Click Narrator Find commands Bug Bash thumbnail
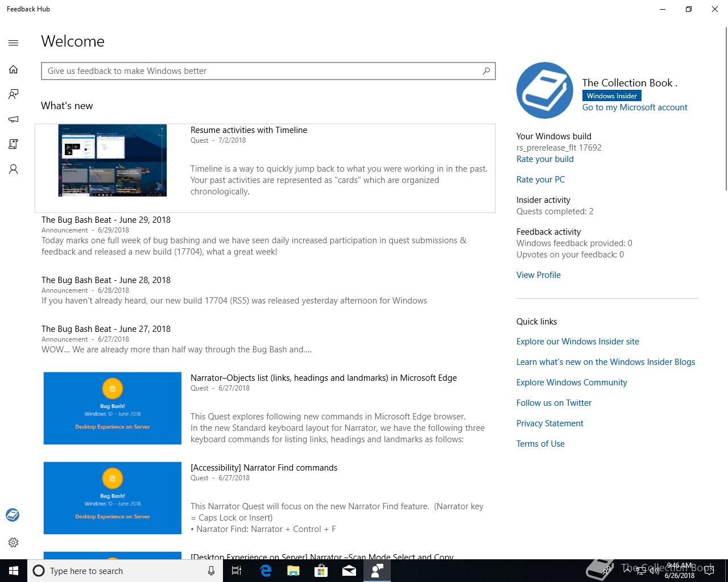Screen dimensions: 728x582 pyautogui.click(x=113, y=498)
